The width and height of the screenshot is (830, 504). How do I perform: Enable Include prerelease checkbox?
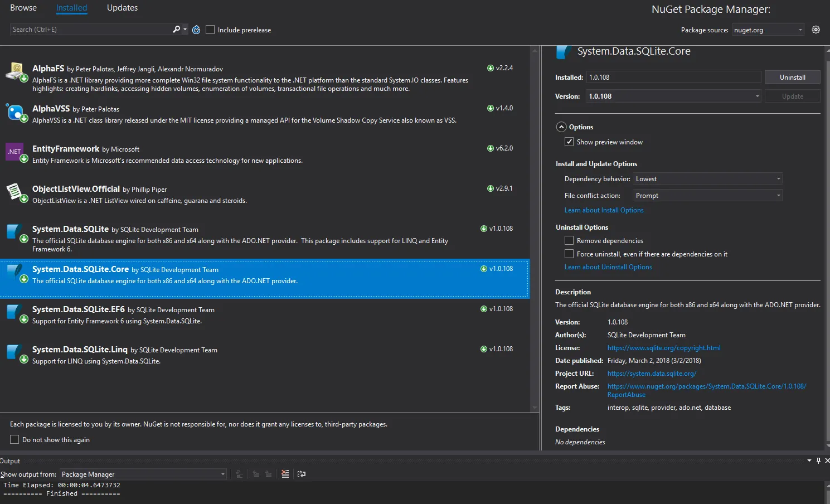tap(210, 30)
